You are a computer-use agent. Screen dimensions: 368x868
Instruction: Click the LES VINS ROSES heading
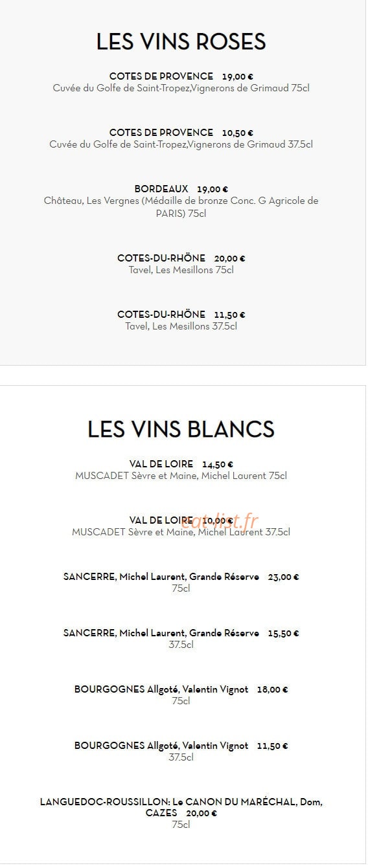[181, 42]
